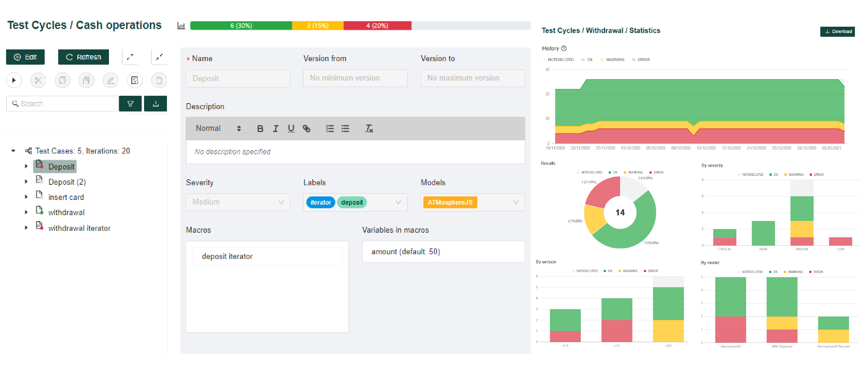Click the collapse all tree icon
868x372 pixels.
point(159,57)
